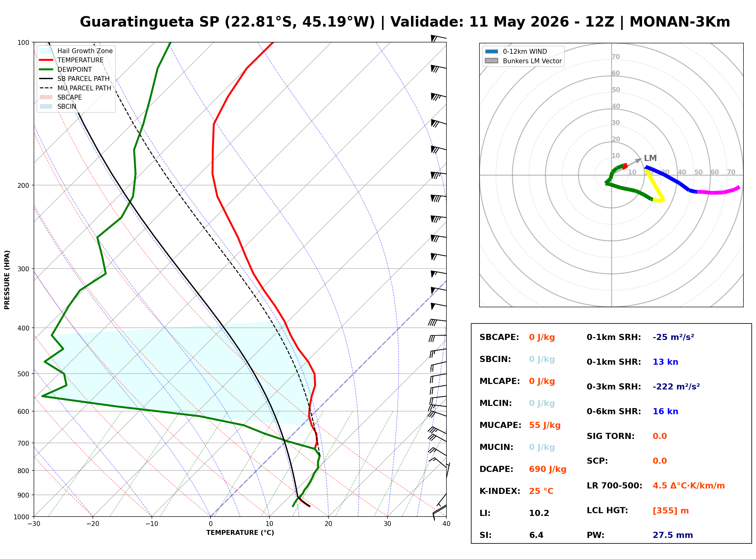Image resolution: width=756 pixels, height=559 pixels.
Task: Click the DCAPE value 690 J/kg
Action: coord(548,469)
